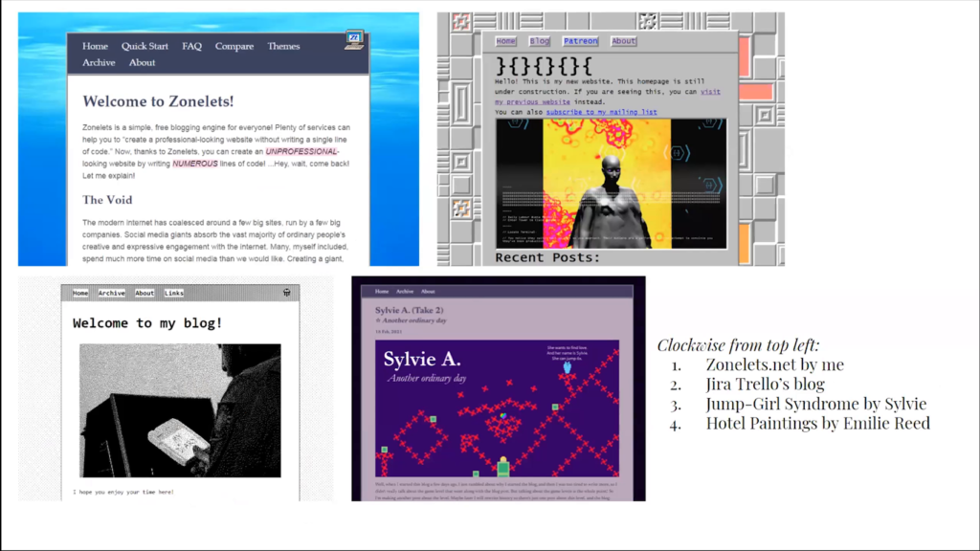The width and height of the screenshot is (980, 551).
Task: Click Home in 'Welcome to my blog' navbar
Action: pos(80,293)
